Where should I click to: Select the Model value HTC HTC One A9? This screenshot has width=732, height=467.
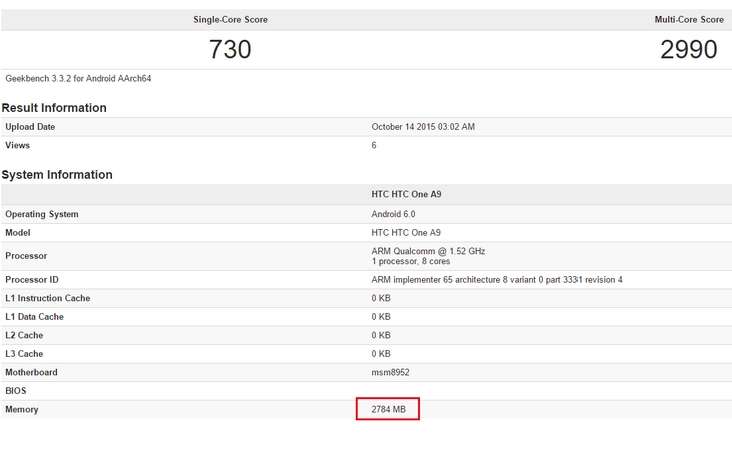[406, 233]
